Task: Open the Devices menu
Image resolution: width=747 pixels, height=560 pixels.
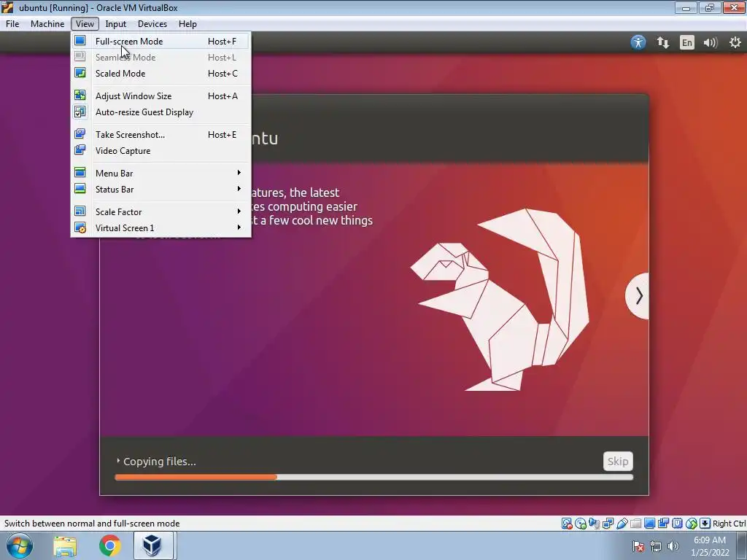Action: pos(152,24)
